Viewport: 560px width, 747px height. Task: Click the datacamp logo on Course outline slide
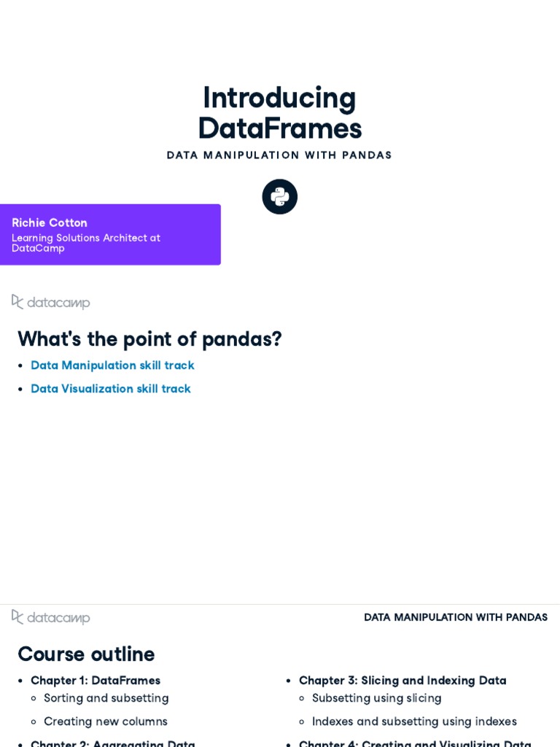(51, 617)
